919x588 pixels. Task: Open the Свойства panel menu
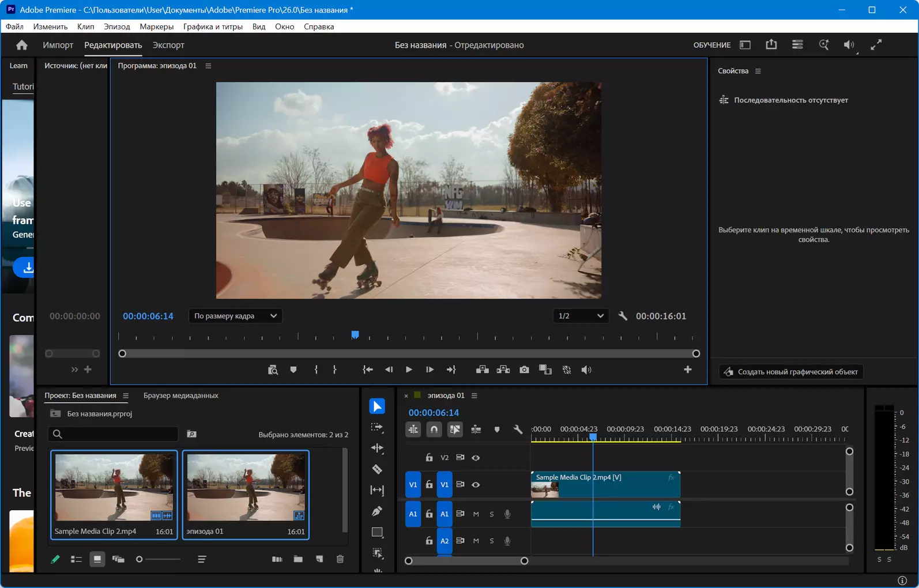tap(758, 71)
